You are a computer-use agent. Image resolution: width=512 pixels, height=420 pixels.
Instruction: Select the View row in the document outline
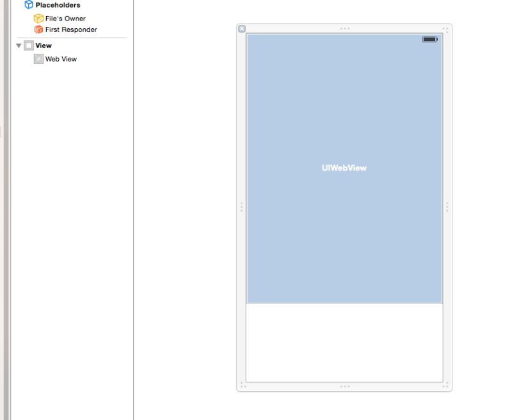point(42,45)
